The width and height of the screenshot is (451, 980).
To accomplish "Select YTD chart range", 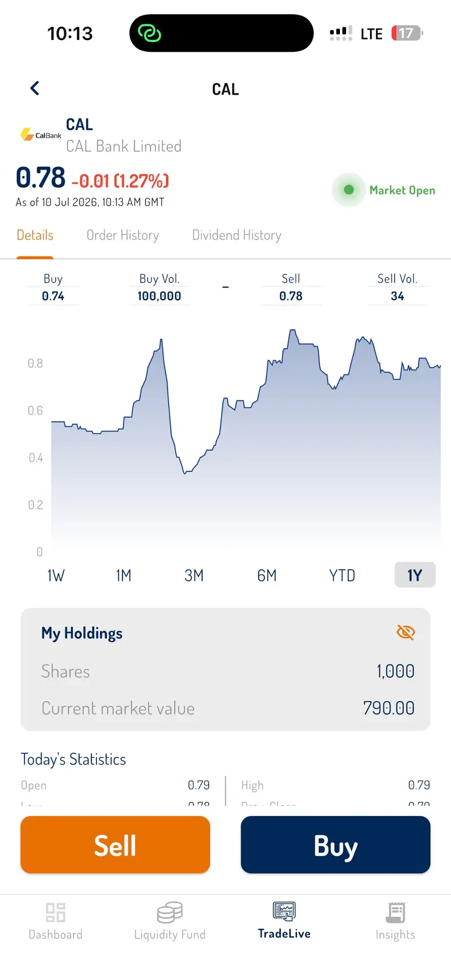I will [x=342, y=575].
